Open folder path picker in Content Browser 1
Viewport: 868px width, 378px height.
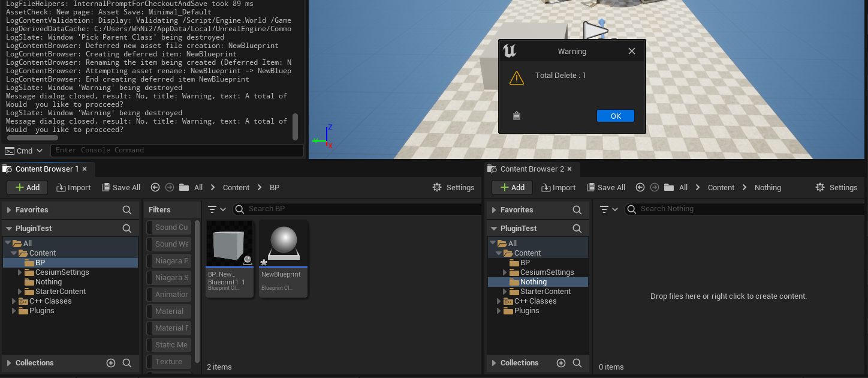tap(184, 188)
